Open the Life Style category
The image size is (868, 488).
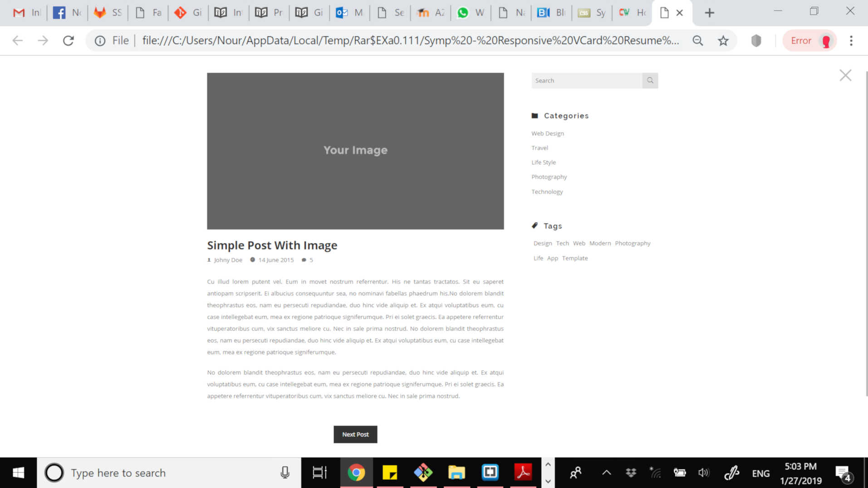(x=544, y=162)
